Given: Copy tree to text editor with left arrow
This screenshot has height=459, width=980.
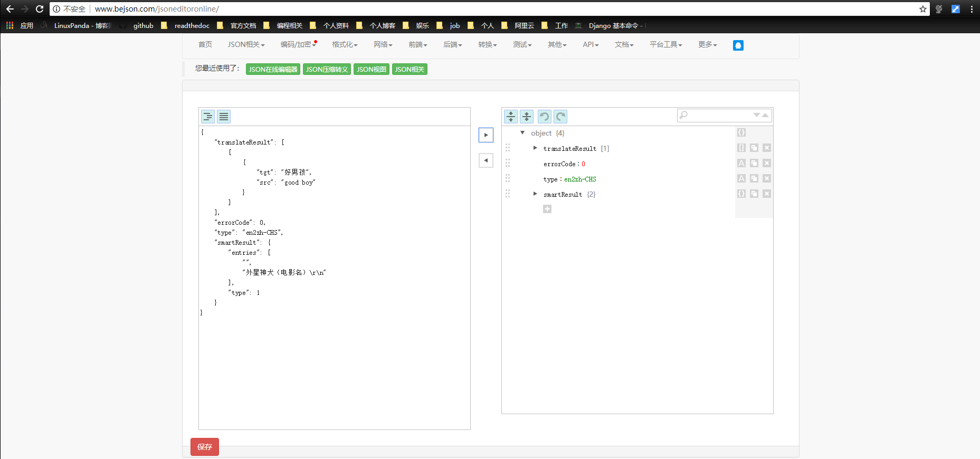Looking at the screenshot, I should coord(486,160).
